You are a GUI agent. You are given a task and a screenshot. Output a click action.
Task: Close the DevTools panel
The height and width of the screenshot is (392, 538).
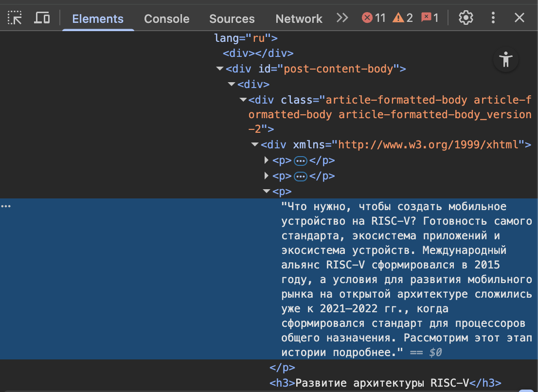point(520,18)
